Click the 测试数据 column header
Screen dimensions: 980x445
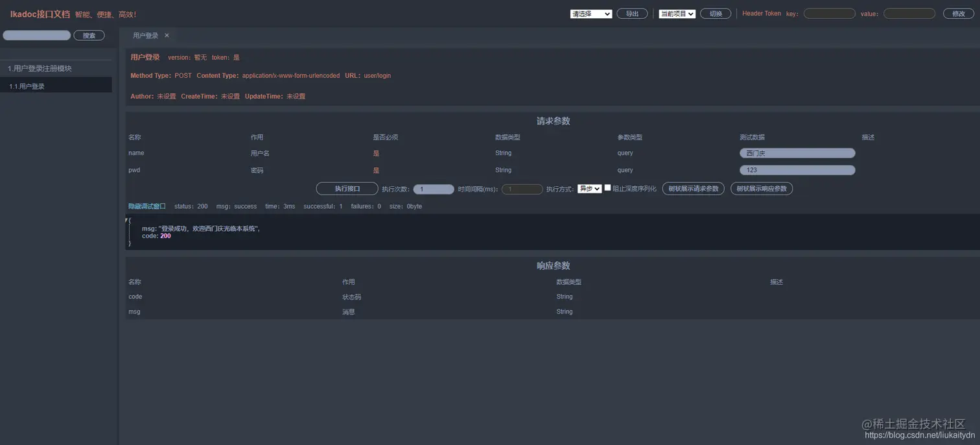pos(752,138)
